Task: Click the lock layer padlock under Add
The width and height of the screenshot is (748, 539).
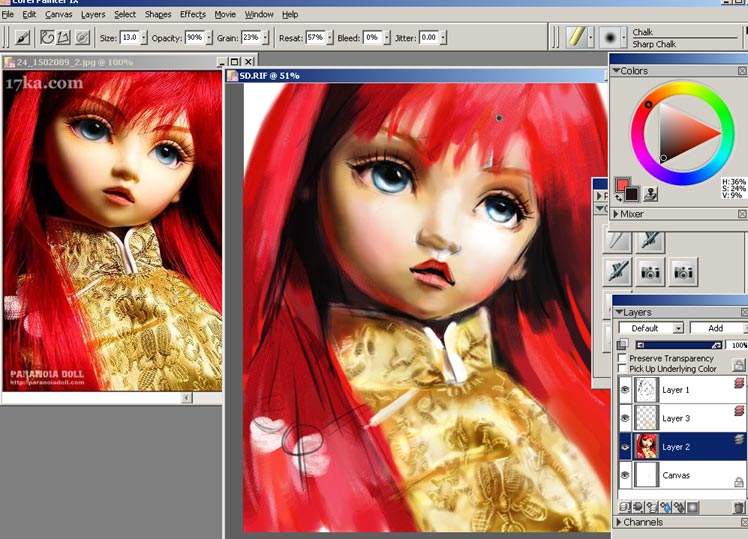Action: pyautogui.click(x=738, y=365)
